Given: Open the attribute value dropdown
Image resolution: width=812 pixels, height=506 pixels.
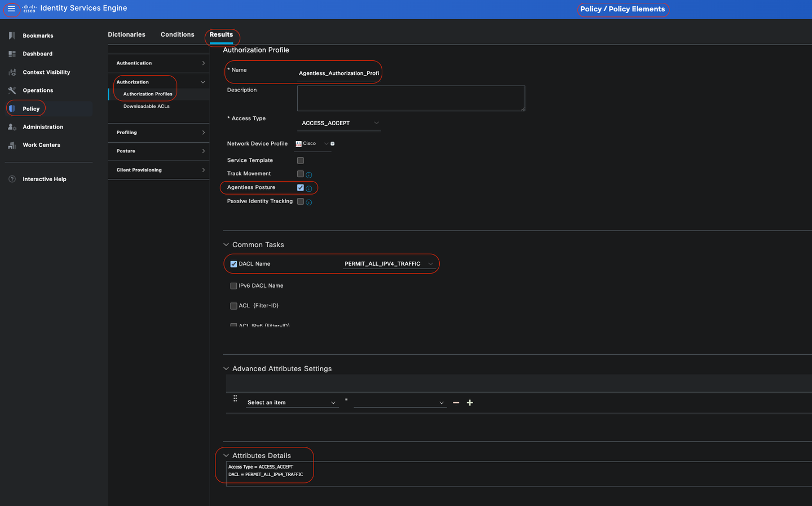Looking at the screenshot, I should tap(400, 402).
